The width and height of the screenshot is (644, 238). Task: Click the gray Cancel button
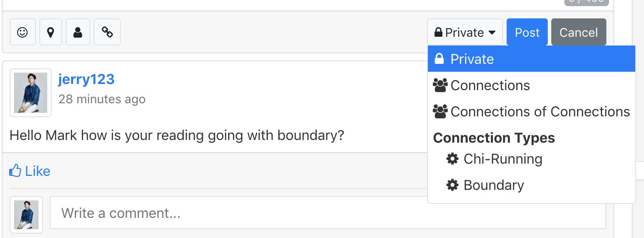[578, 32]
